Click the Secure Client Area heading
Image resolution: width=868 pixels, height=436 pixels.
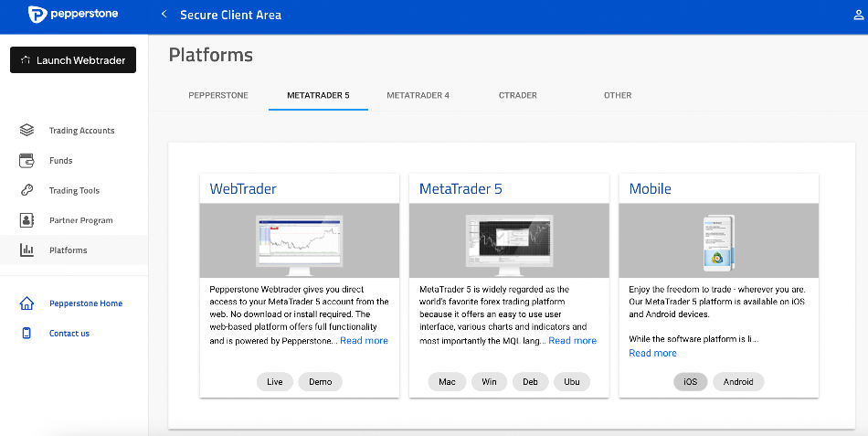(231, 15)
